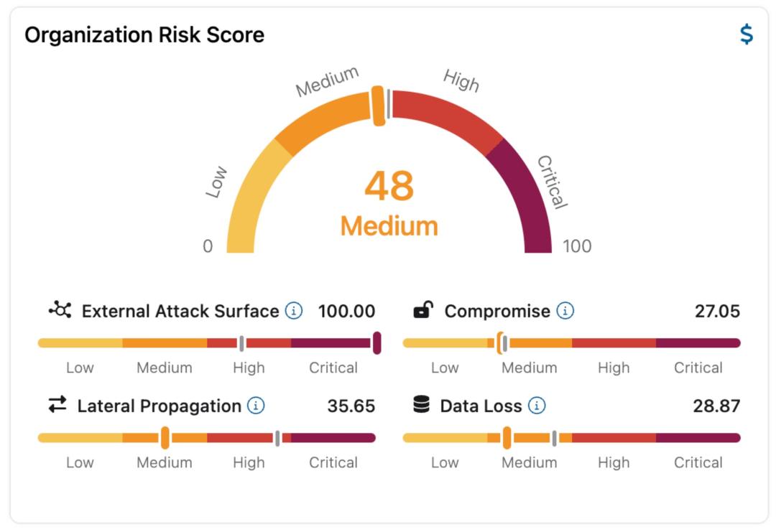Click the External Attack Surface network icon
776x532 pixels.
(x=60, y=310)
